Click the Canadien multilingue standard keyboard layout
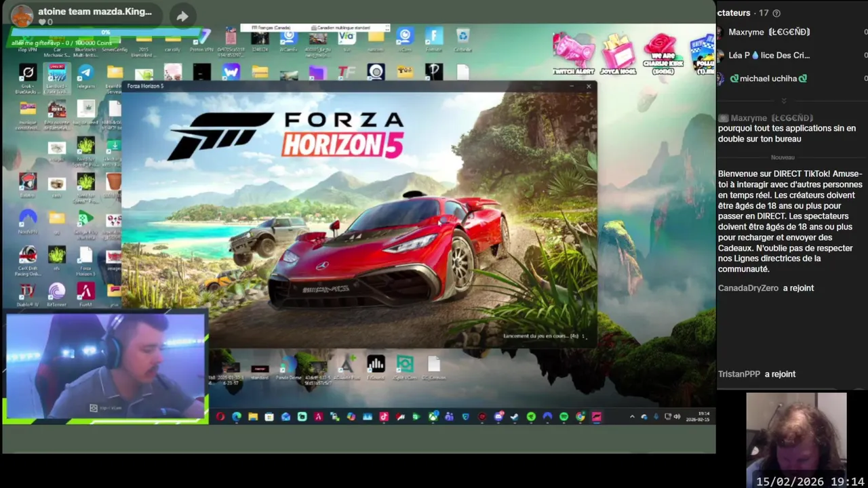 click(x=341, y=28)
